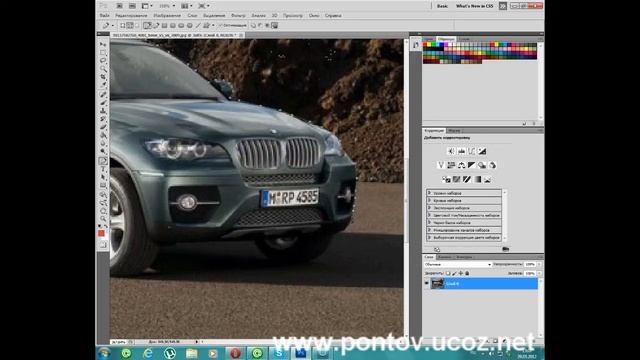
Task: Add a Levels adjustment
Action: [461, 151]
